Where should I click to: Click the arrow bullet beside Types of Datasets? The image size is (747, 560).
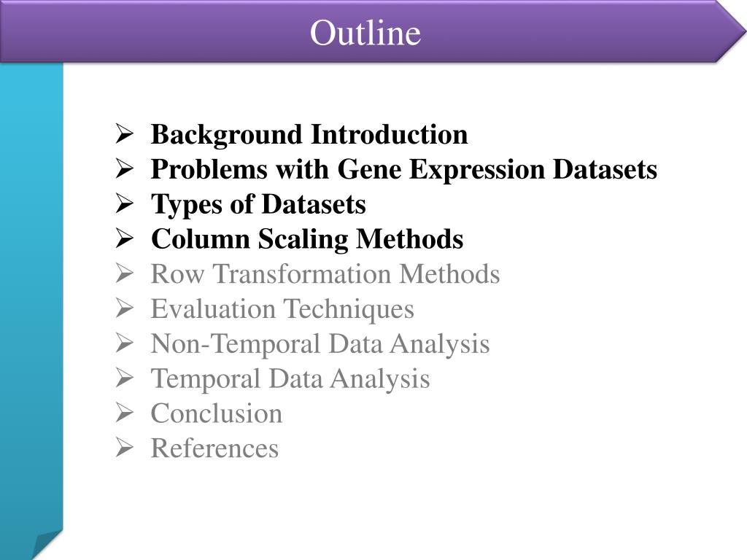[x=123, y=205]
